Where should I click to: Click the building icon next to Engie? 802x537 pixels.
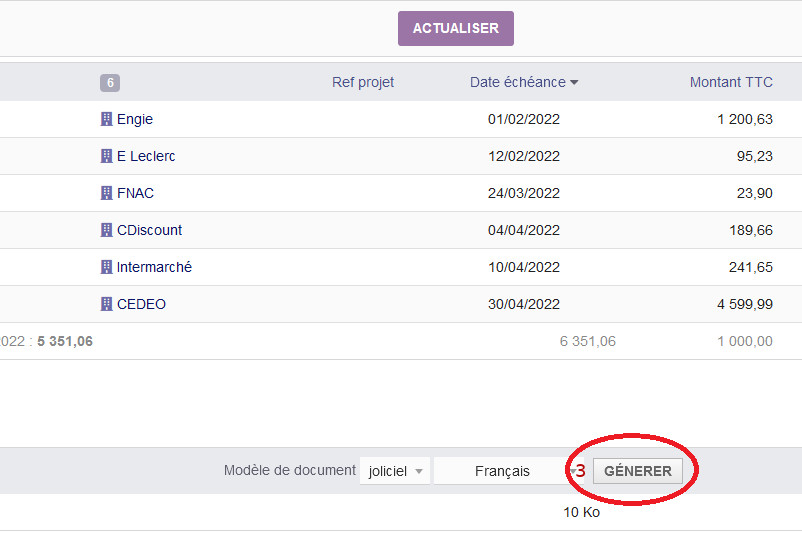[x=106, y=119]
